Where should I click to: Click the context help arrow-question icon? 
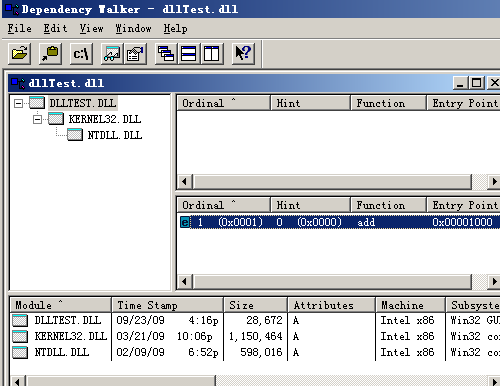tap(243, 54)
